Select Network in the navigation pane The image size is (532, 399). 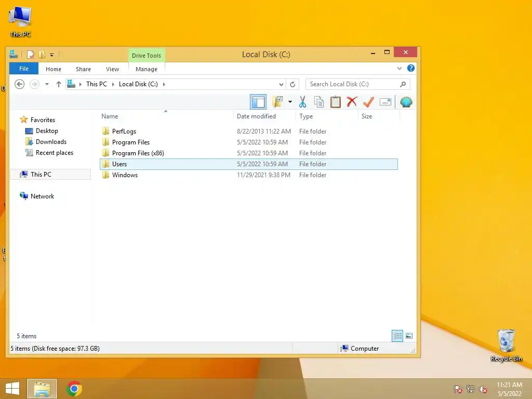tap(42, 196)
